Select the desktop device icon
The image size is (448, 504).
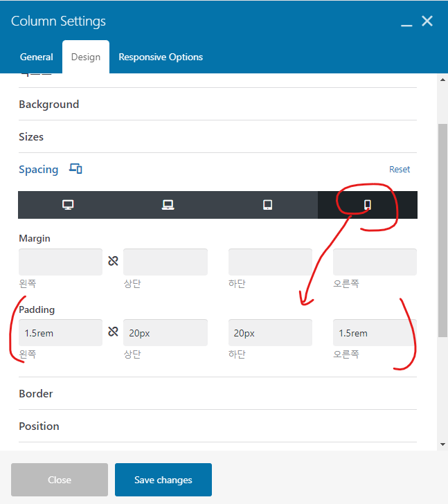click(x=68, y=205)
